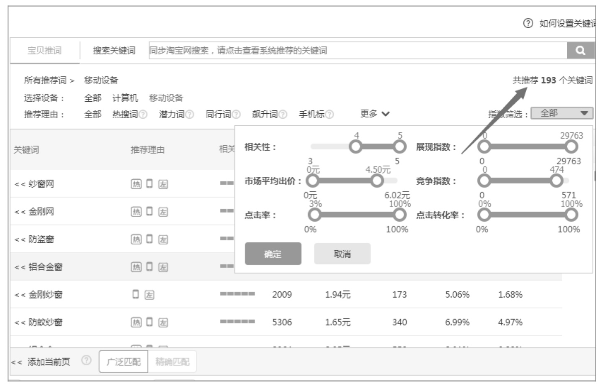The image size is (602, 388).
Task: Click help icon next to 热搜词
Action: [x=143, y=114]
